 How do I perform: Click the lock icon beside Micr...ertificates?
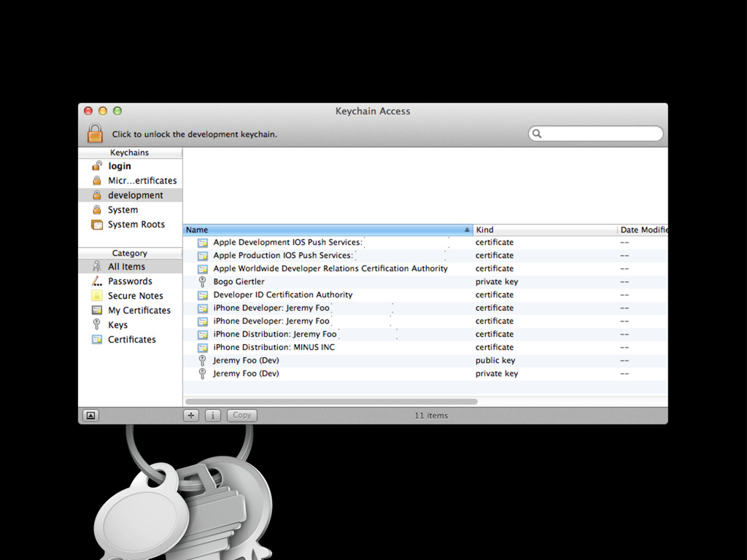coord(97,181)
